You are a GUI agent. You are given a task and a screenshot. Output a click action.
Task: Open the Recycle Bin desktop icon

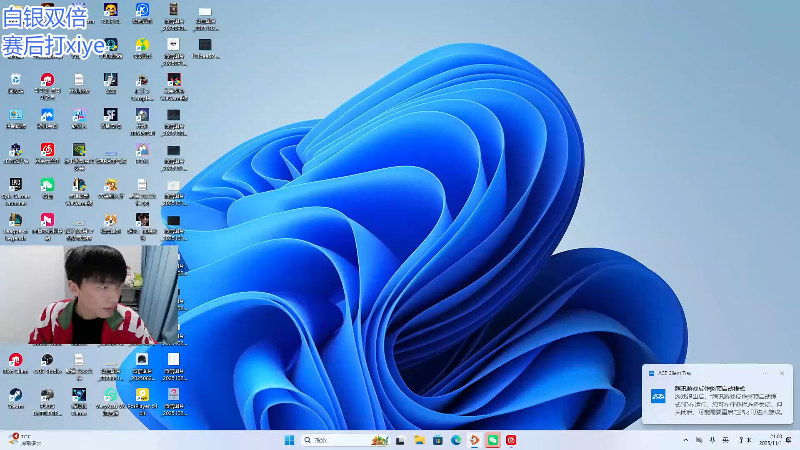16,81
